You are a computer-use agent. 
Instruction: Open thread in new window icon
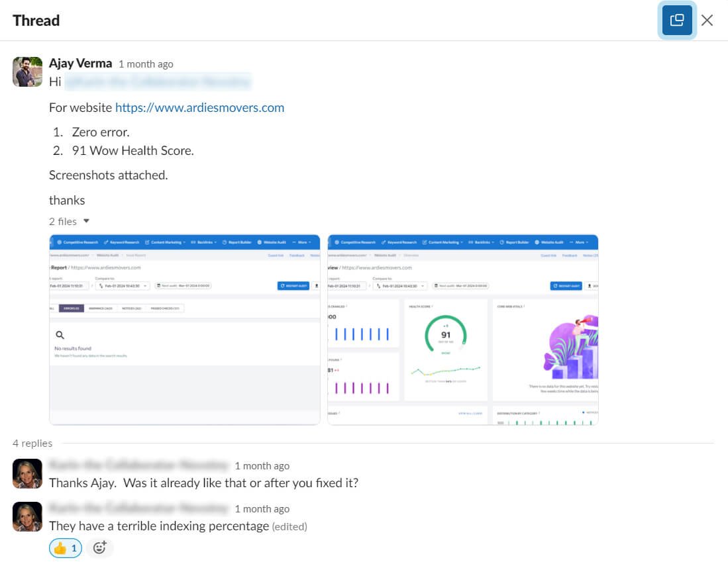[676, 20]
